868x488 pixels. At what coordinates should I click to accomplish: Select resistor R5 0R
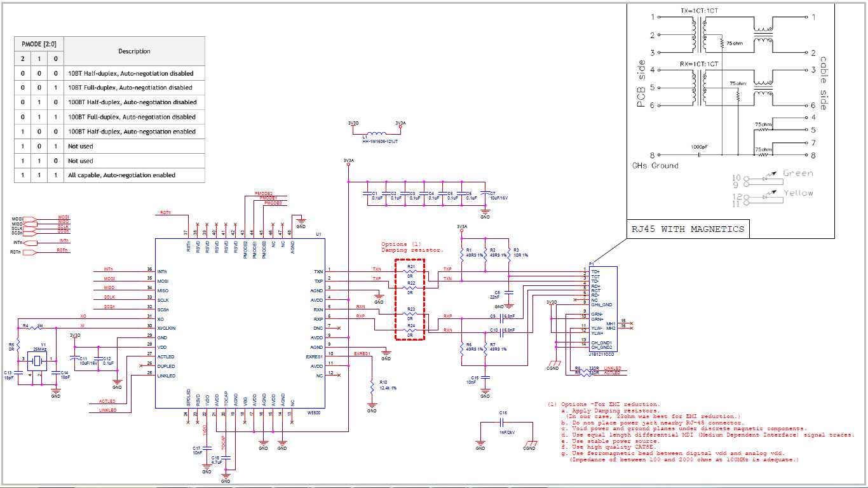click(x=19, y=346)
